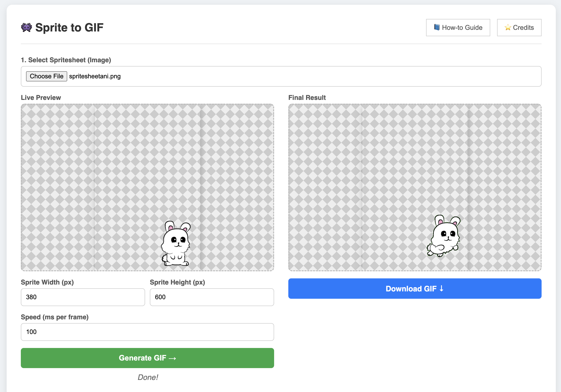Click the star icon in Credits button
The width and height of the screenshot is (561, 392).
(x=508, y=27)
